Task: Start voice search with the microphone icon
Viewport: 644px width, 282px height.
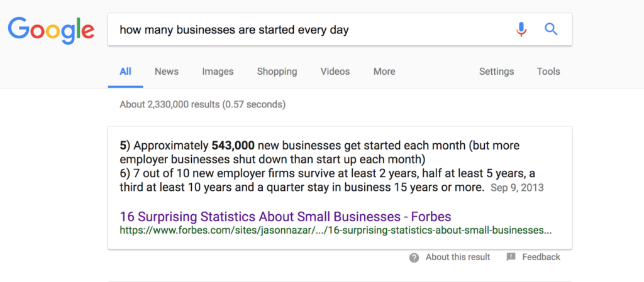Action: (521, 29)
